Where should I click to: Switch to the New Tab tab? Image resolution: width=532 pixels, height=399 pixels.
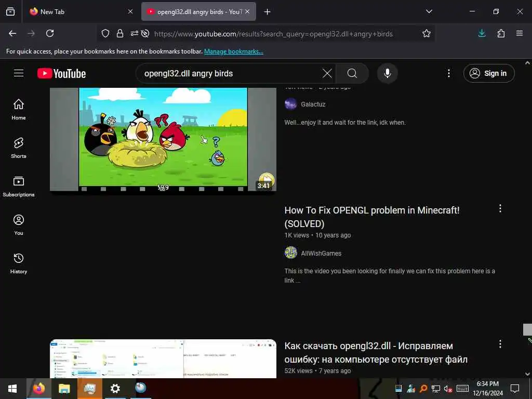click(80, 11)
